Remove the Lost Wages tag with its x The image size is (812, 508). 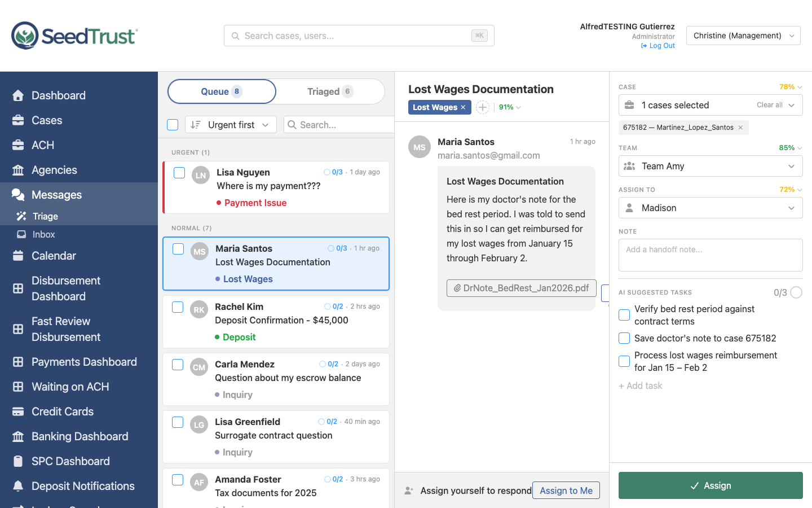pos(463,107)
